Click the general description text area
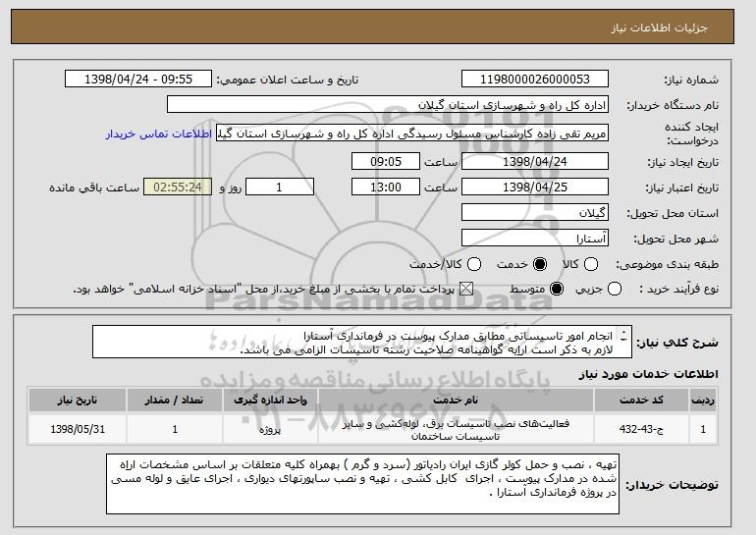This screenshot has height=535, width=756. tap(362, 343)
